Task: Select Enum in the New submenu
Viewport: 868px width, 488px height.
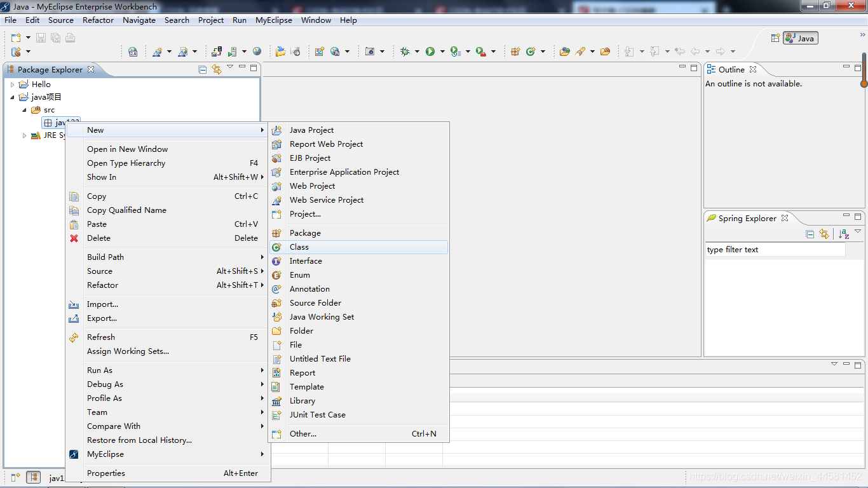Action: [359, 275]
